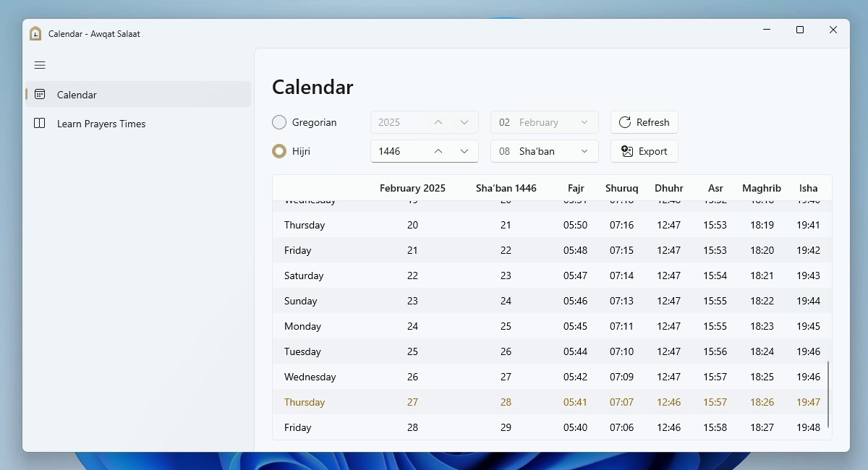
Task: Select Calendar in the navigation pane
Action: pos(75,94)
